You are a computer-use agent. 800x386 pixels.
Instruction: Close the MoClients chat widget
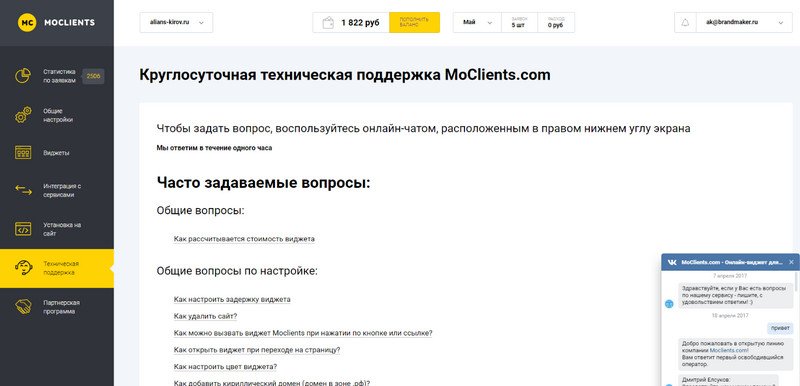[791, 262]
